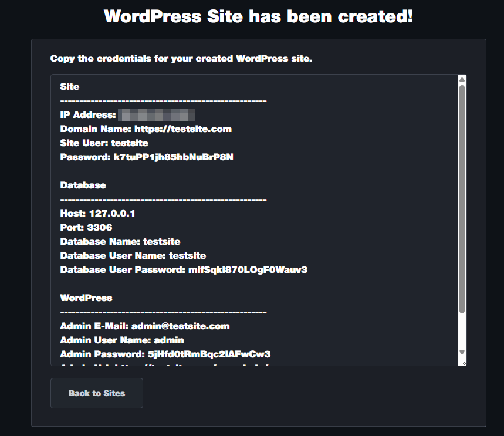Click the Admin User Name admin line
Screen dimensions: 504x436
coord(121,340)
